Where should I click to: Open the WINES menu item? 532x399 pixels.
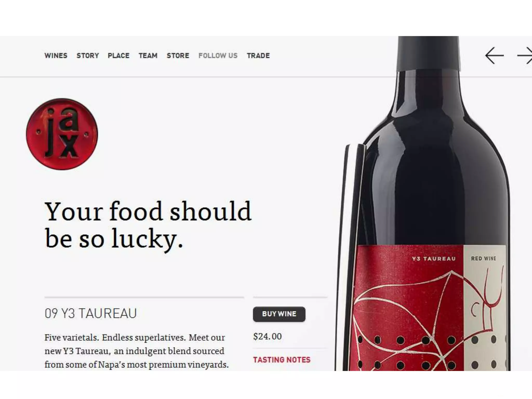click(x=56, y=56)
